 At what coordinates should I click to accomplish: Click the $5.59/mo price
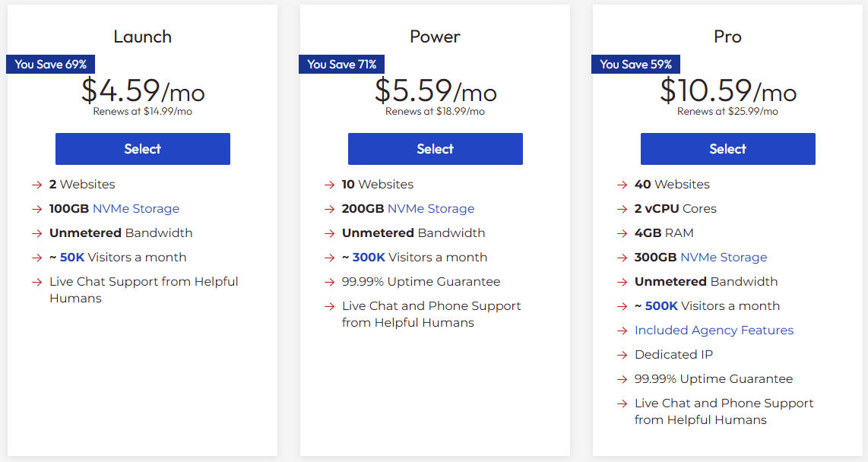(x=436, y=90)
